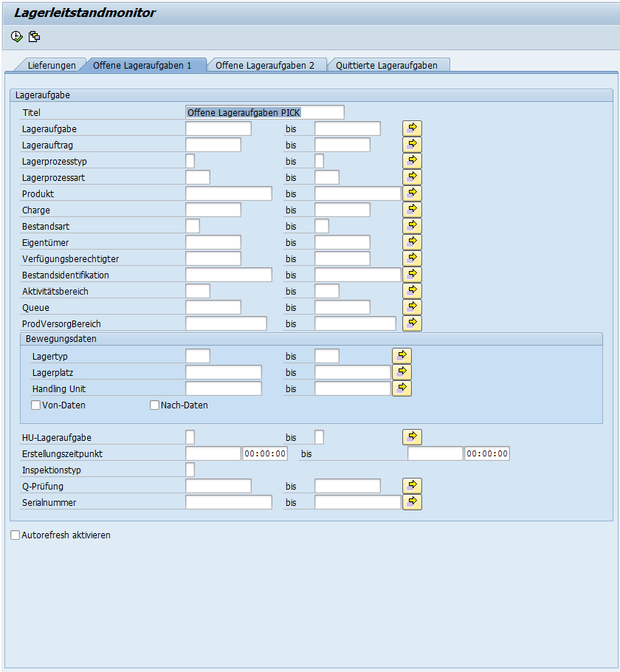Image resolution: width=620 pixels, height=672 pixels.
Task: Click the Charge upper-limit bis field
Action: tap(342, 210)
